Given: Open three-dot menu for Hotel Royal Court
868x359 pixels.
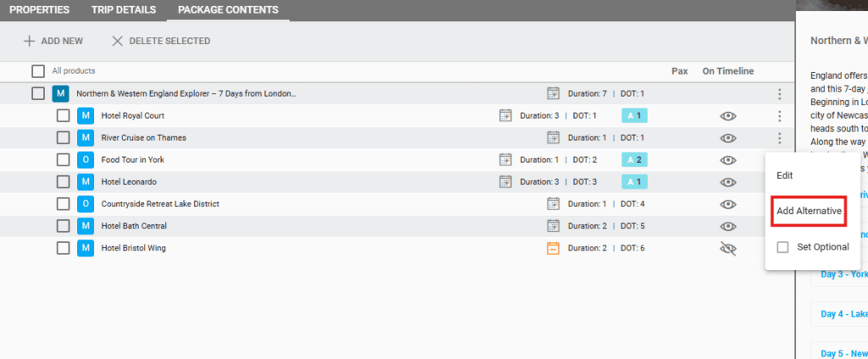Looking at the screenshot, I should (x=779, y=115).
